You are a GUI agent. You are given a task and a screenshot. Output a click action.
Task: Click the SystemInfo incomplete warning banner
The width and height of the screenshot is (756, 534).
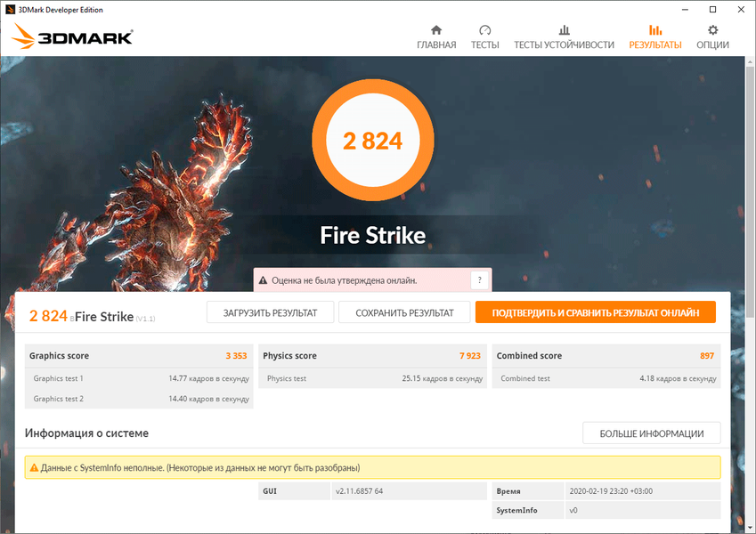click(x=373, y=467)
